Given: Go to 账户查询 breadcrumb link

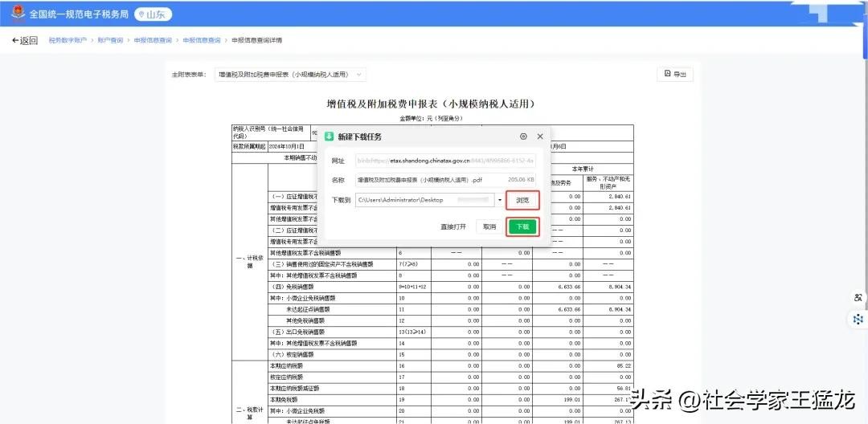Looking at the screenshot, I should pyautogui.click(x=111, y=40).
